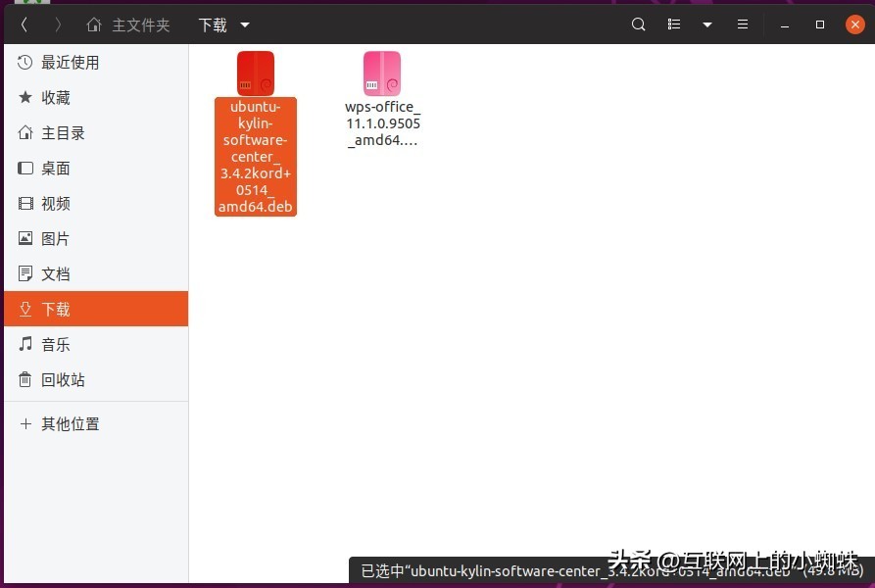Open the 文档 (Documents) folder

(x=55, y=273)
